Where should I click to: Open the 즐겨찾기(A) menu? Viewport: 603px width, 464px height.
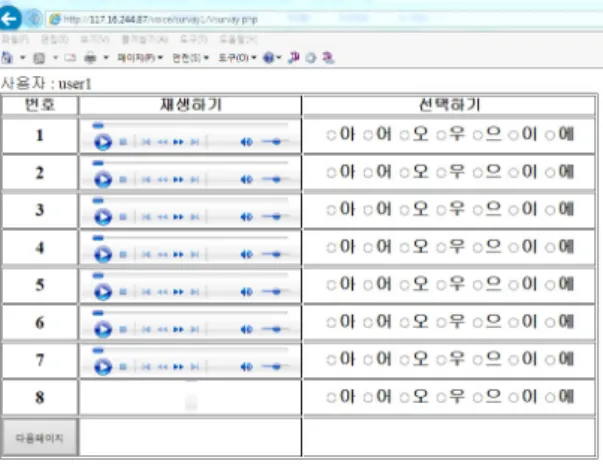click(x=145, y=39)
